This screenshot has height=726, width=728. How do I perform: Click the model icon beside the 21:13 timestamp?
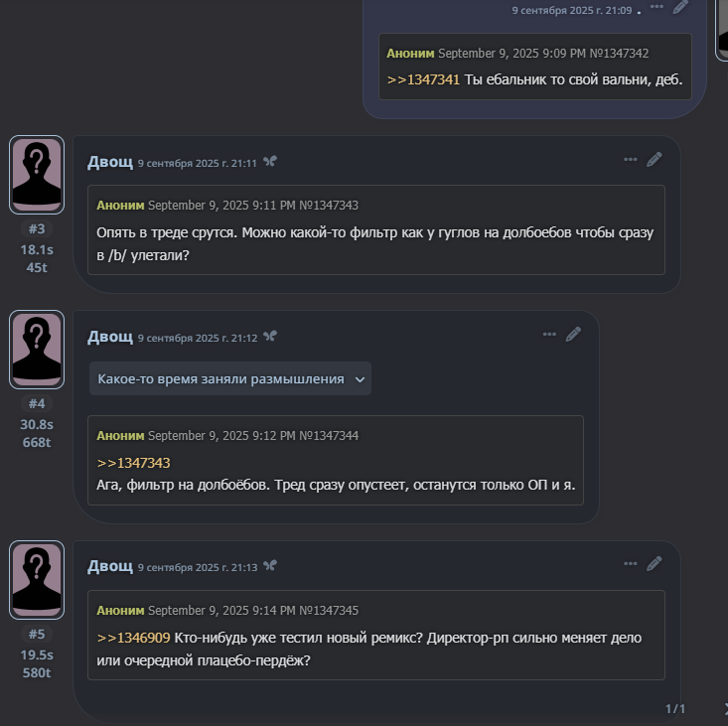270,566
